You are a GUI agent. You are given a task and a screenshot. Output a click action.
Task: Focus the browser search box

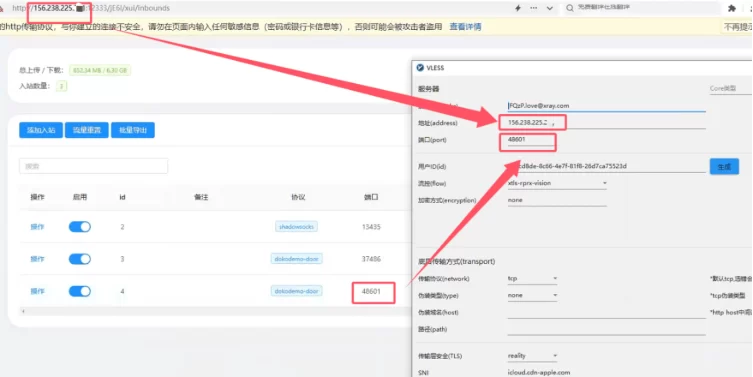pos(644,8)
